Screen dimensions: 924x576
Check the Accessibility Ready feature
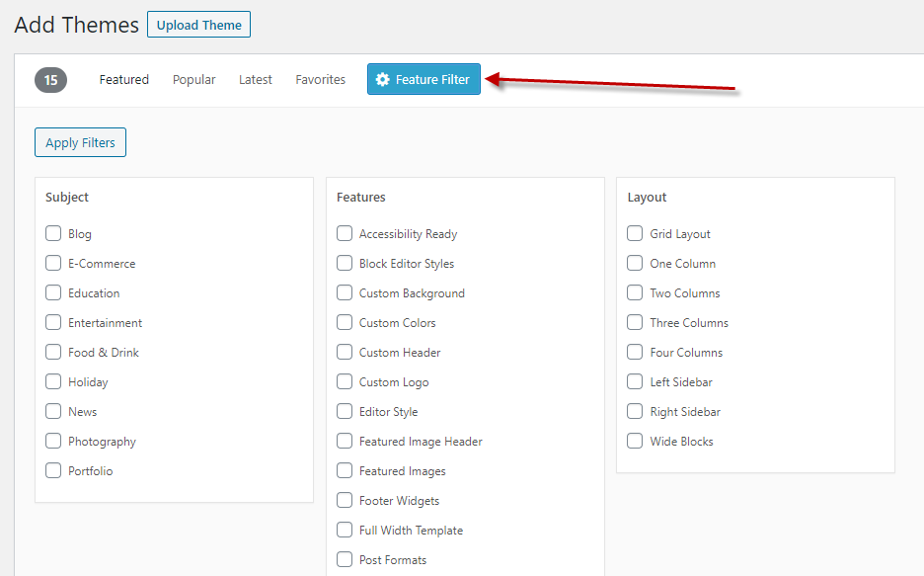click(344, 233)
